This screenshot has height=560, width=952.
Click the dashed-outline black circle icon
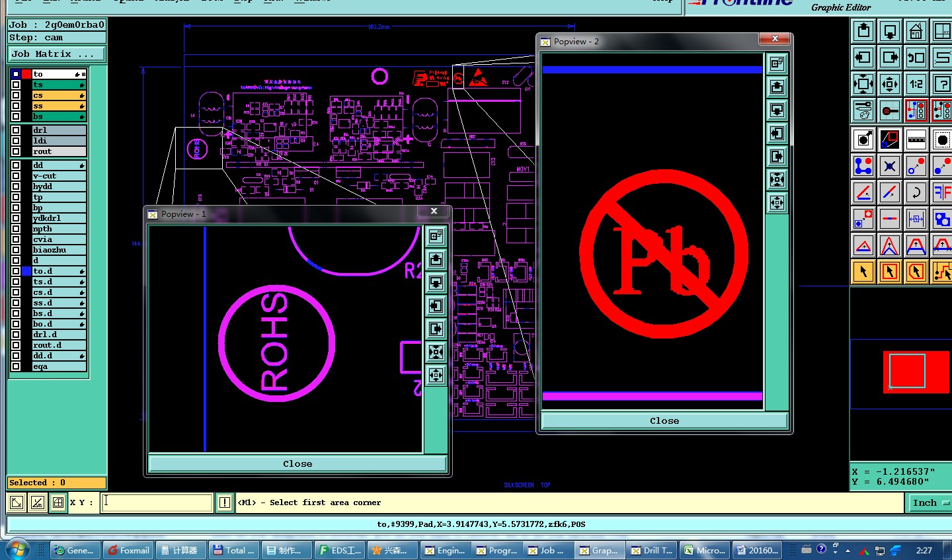[941, 140]
